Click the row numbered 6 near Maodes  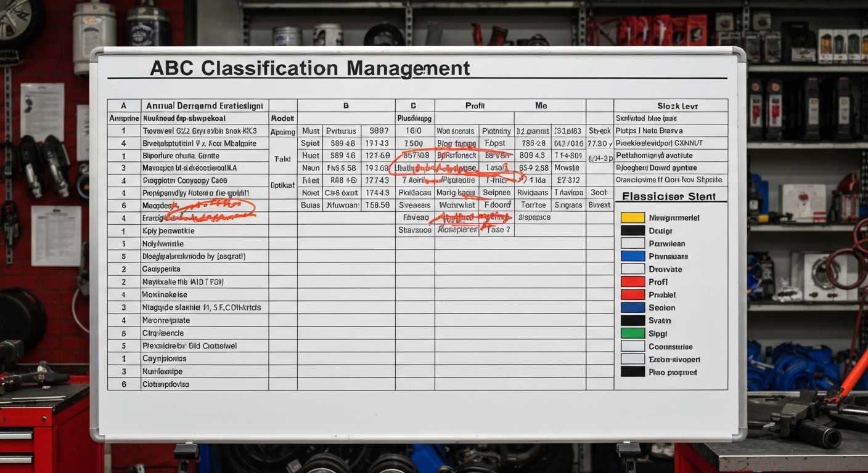[123, 204]
